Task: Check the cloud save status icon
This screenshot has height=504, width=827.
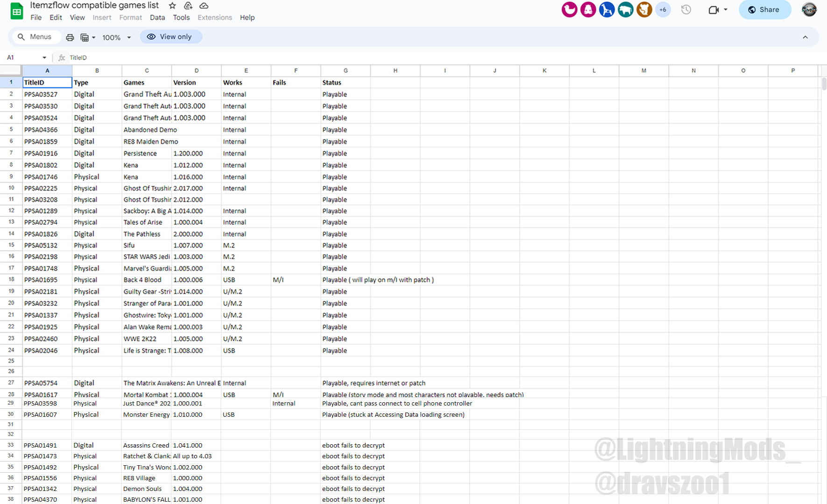Action: click(204, 6)
